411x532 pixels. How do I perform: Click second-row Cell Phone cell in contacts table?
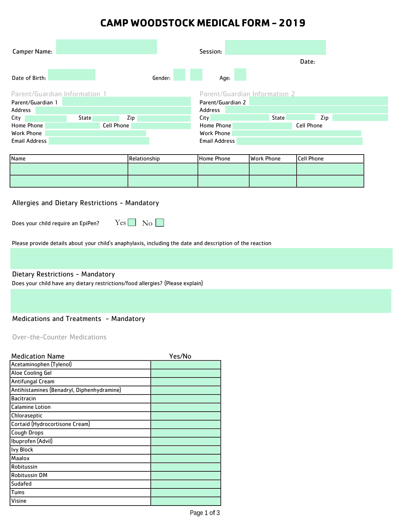(330, 181)
